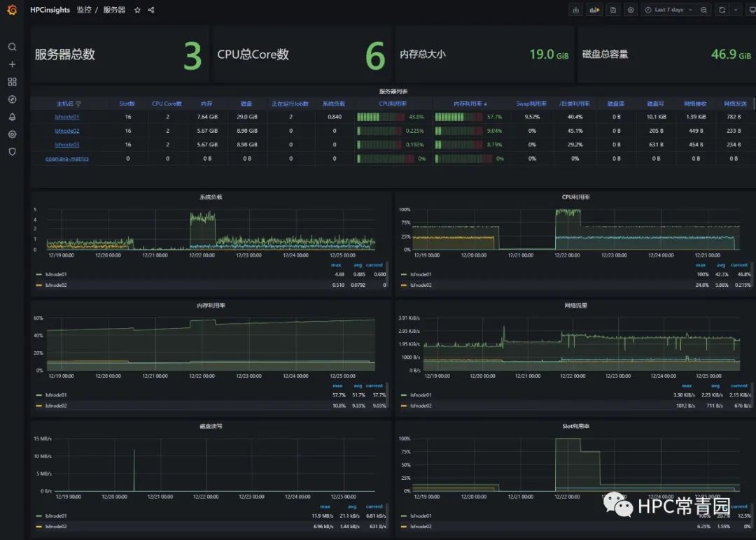756x540 pixels.
Task: Sort 系统负载 legend by max column
Action: [x=336, y=265]
